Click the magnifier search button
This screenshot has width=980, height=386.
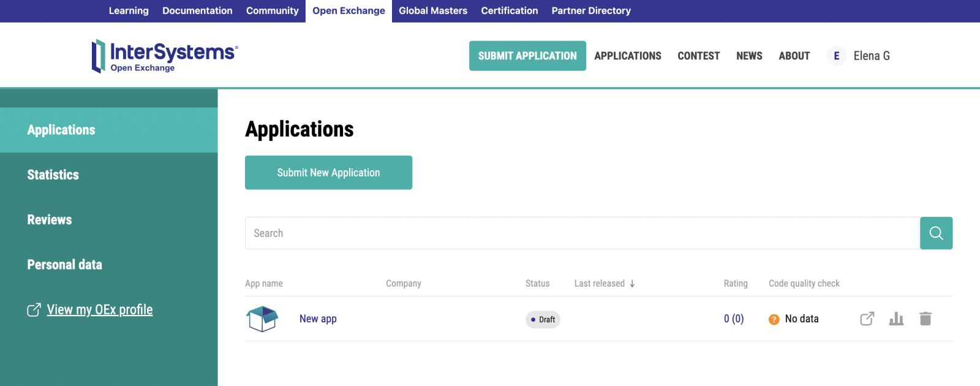[936, 233]
